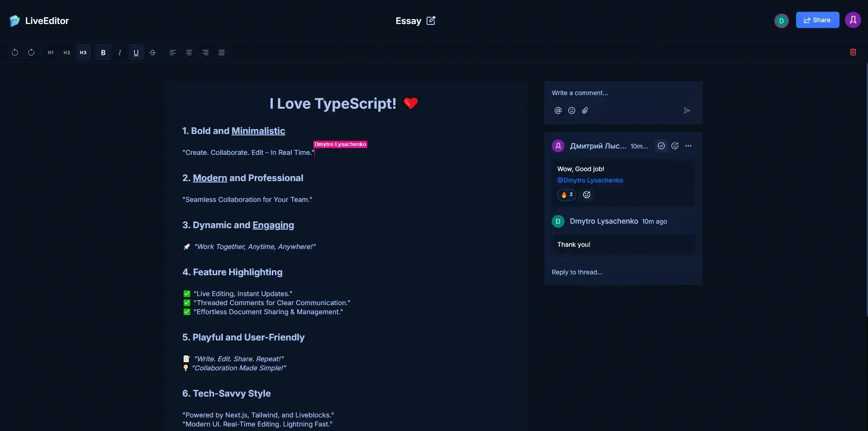Redo the last edit

[31, 52]
